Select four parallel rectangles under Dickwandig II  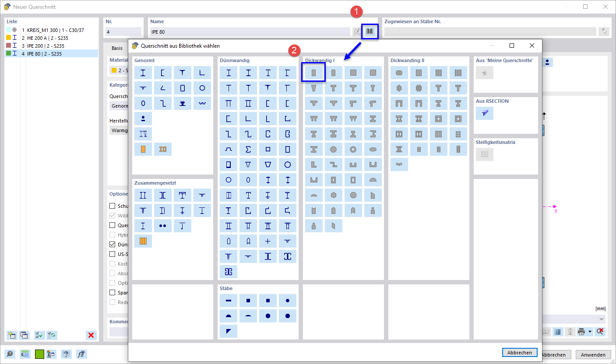click(x=458, y=73)
